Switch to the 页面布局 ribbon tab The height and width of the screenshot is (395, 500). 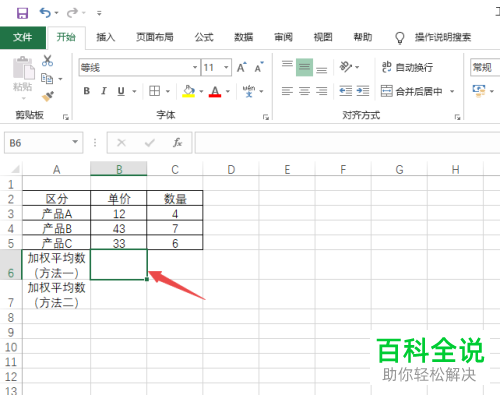[x=155, y=37]
